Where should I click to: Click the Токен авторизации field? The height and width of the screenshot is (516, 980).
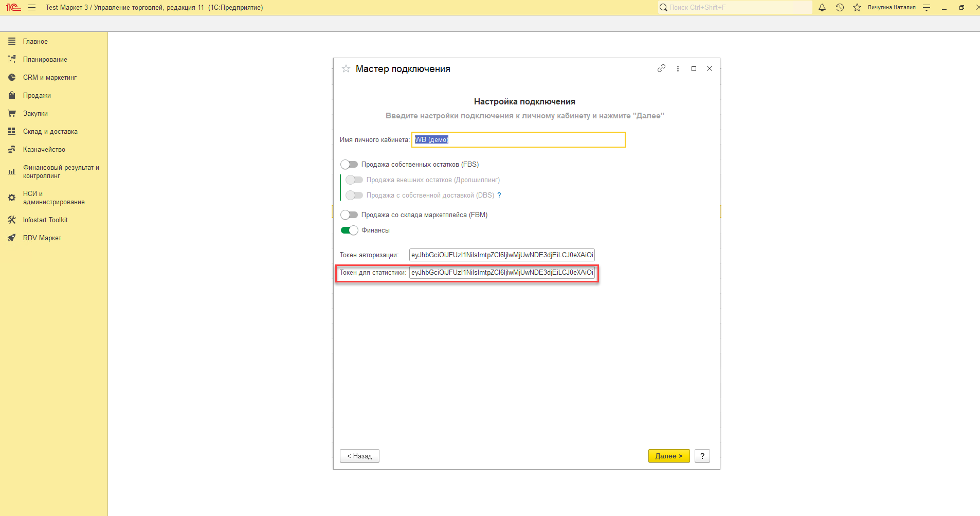(x=502, y=255)
